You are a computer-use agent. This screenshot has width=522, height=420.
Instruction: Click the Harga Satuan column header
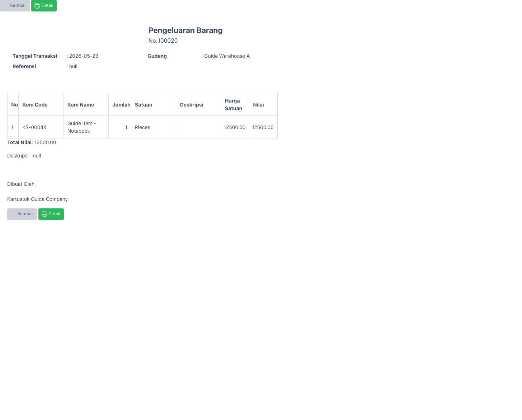235,105
